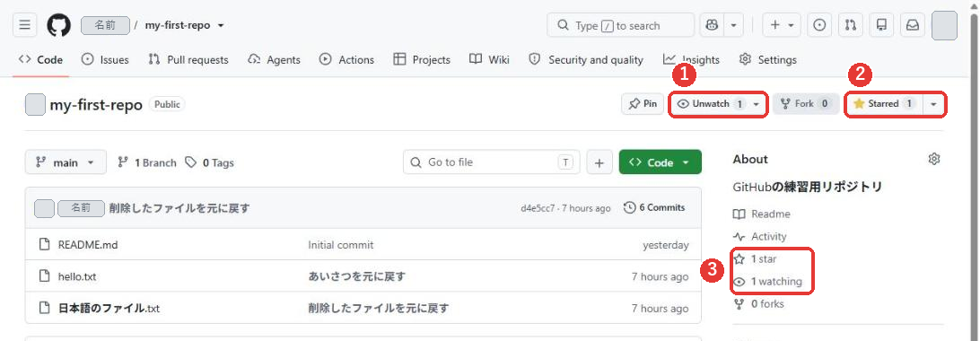Switch to the Security and quality tab
Screen dimensions: 980x341
point(586,60)
